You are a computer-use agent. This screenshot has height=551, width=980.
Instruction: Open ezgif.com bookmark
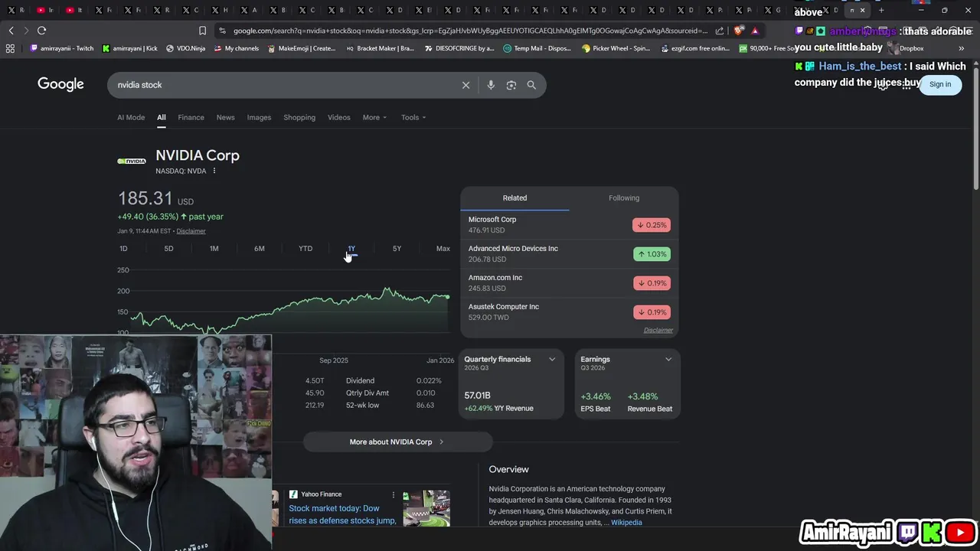[694, 48]
